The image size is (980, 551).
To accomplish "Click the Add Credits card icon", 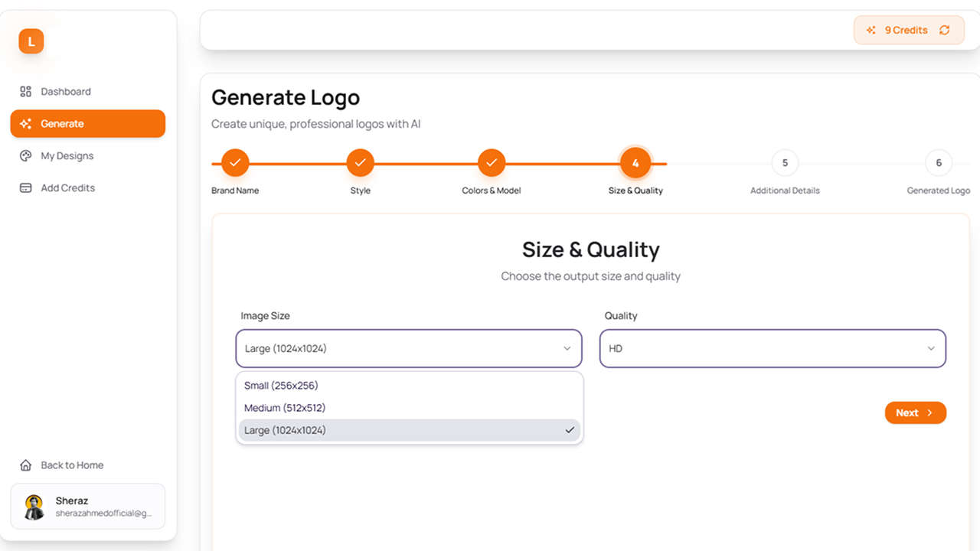I will (25, 187).
